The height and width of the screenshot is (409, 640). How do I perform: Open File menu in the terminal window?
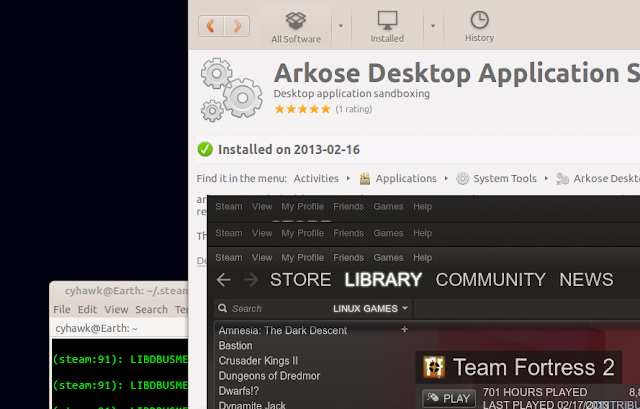62,309
